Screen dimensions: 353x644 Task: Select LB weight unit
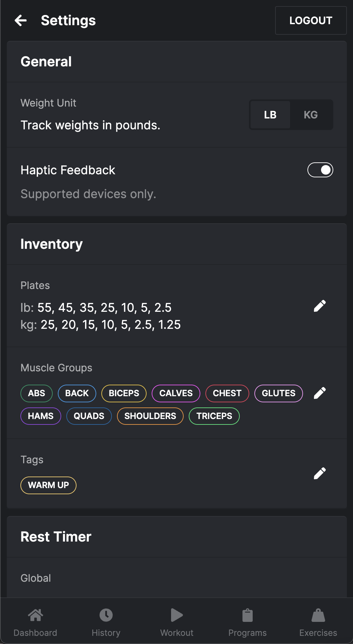pos(270,115)
